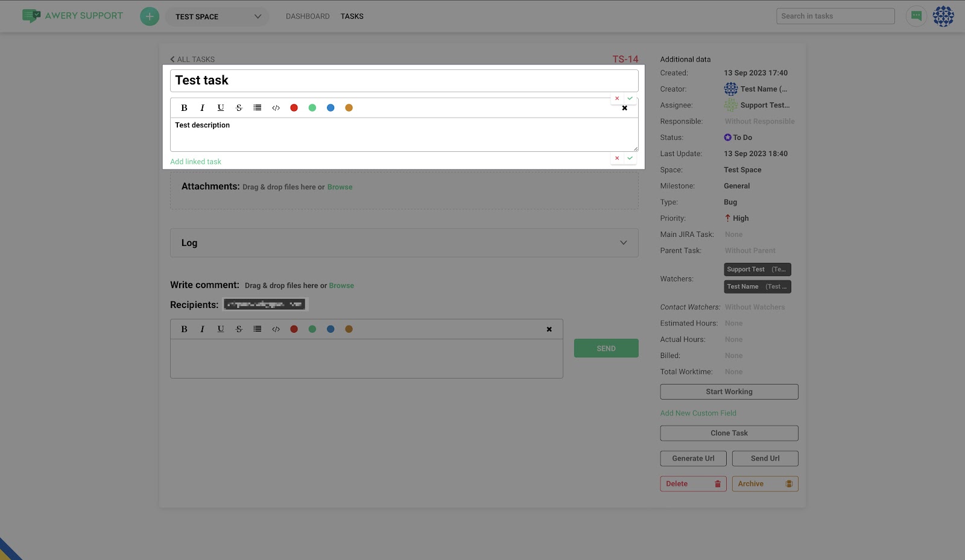This screenshot has height=560, width=965.
Task: Click the Clone Task button
Action: (x=729, y=433)
